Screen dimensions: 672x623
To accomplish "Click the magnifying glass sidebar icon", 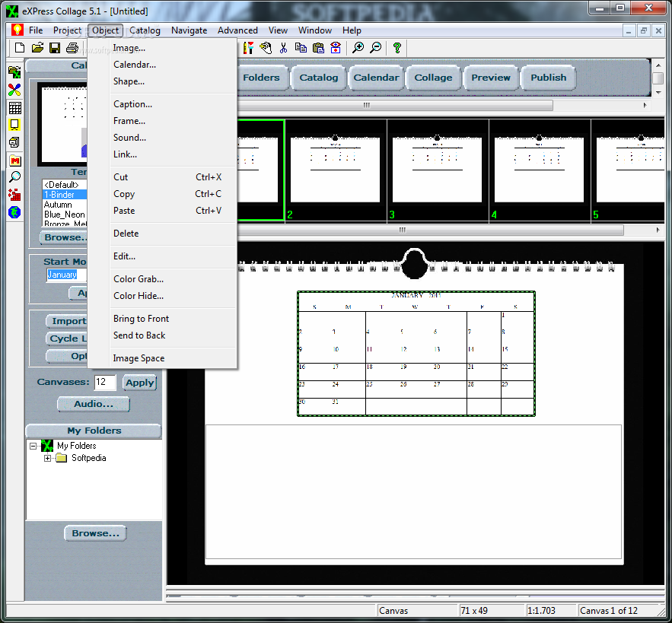I will (x=14, y=177).
